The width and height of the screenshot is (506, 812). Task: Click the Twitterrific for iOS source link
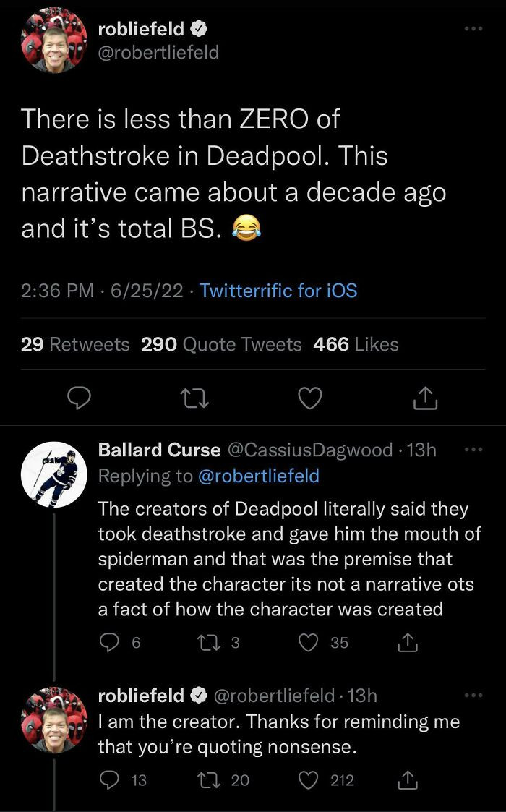coord(278,291)
